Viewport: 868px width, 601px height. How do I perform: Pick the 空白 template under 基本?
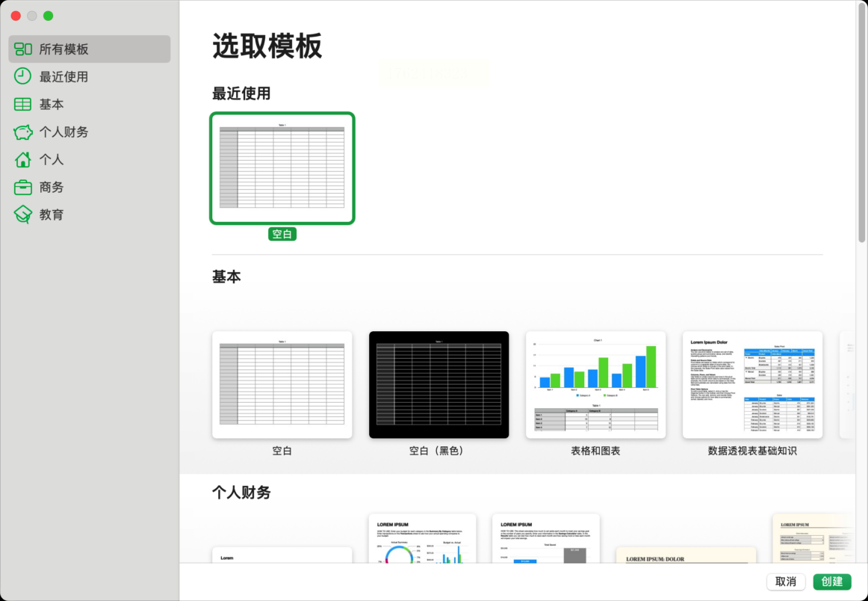tap(282, 385)
